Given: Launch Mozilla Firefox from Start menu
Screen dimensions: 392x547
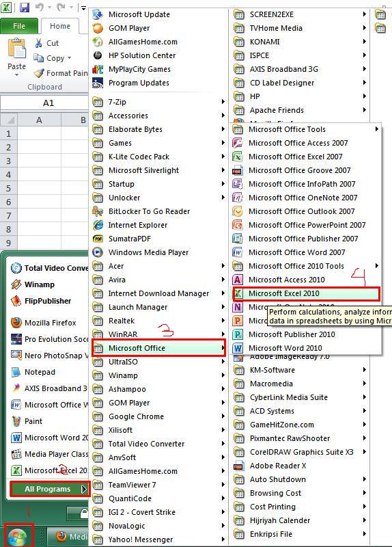Looking at the screenshot, I should click(x=44, y=323).
